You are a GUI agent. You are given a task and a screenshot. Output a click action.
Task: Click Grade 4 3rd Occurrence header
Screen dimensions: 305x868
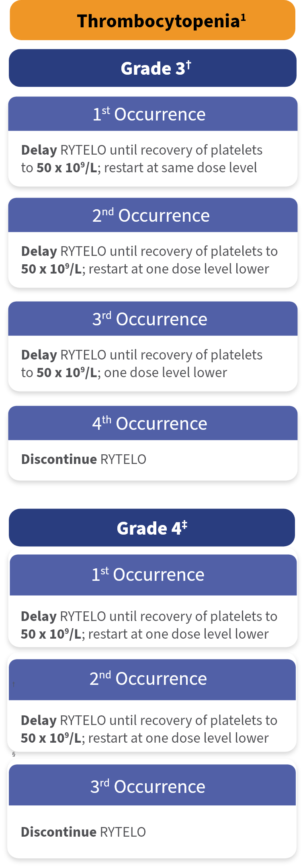point(152,785)
